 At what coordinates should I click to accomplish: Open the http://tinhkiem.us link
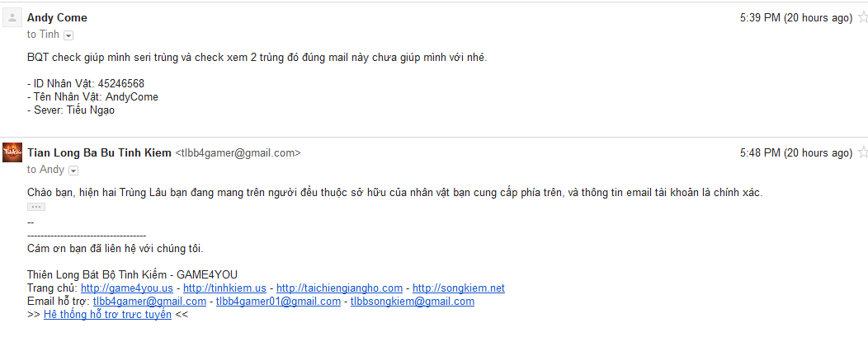pos(224,288)
